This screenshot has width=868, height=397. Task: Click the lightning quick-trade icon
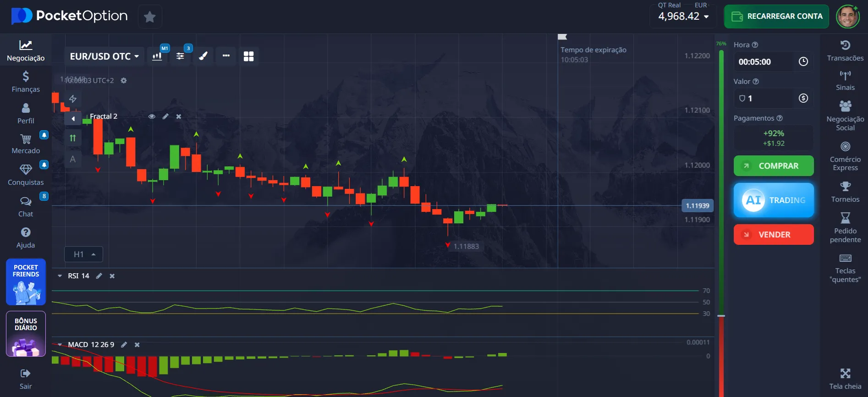[x=73, y=99]
